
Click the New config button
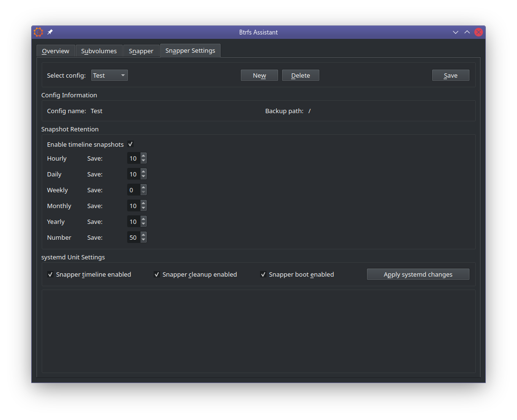259,75
